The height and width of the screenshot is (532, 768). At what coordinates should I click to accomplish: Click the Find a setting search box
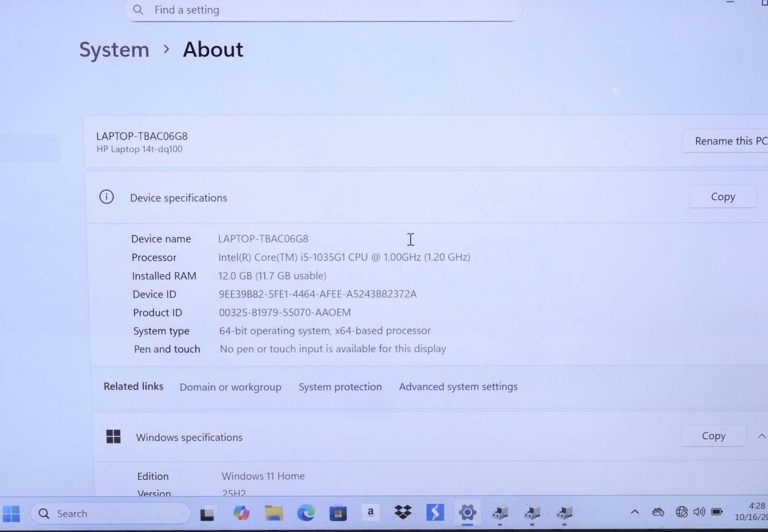pos(323,10)
